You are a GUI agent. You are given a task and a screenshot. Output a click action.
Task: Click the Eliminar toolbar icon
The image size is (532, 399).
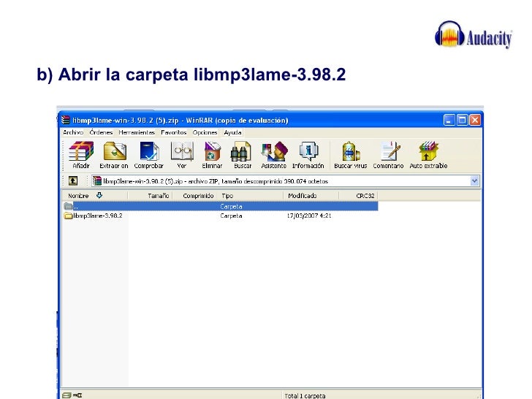click(212, 151)
